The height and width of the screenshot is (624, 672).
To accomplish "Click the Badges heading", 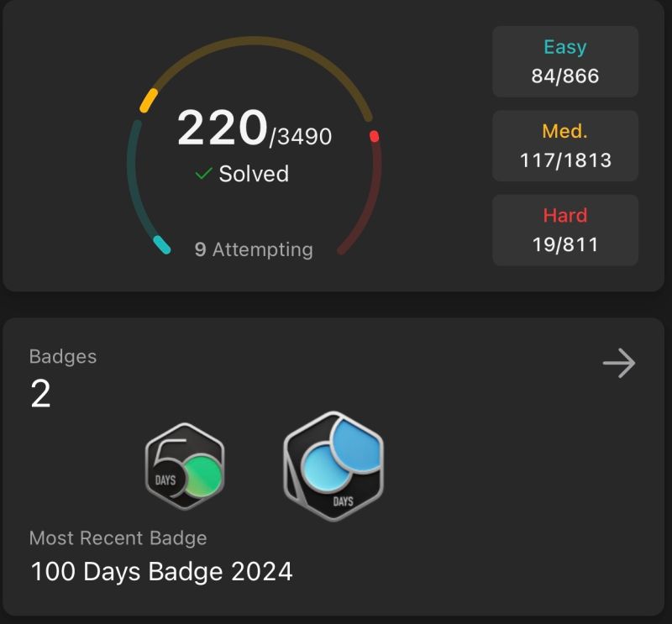I will 63,357.
